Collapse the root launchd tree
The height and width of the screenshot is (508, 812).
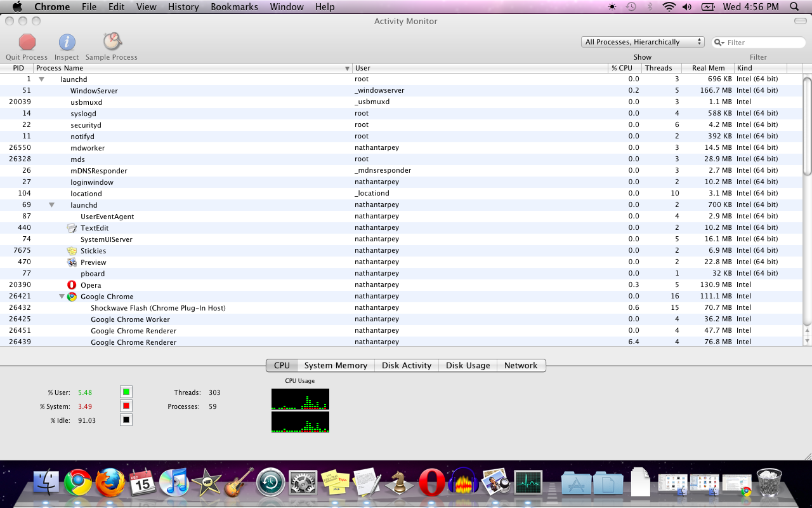click(42, 79)
